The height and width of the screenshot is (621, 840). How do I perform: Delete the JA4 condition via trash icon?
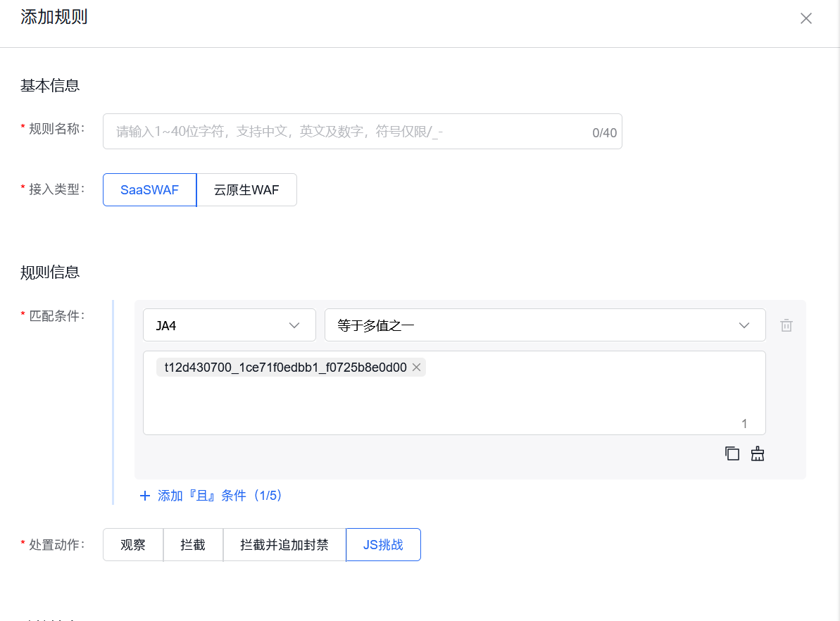click(x=786, y=325)
